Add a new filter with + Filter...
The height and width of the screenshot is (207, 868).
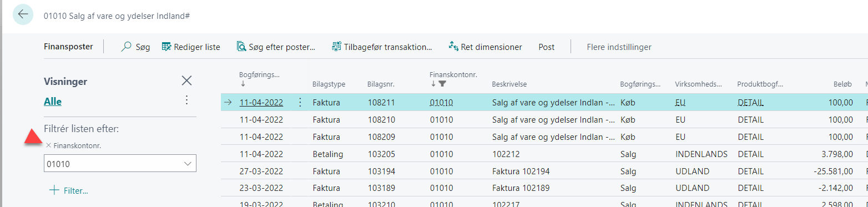69,190
